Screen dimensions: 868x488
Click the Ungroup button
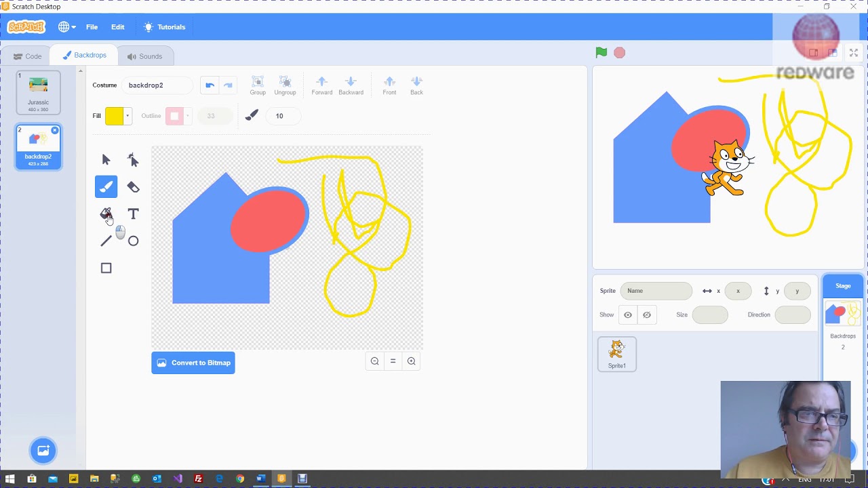point(285,85)
